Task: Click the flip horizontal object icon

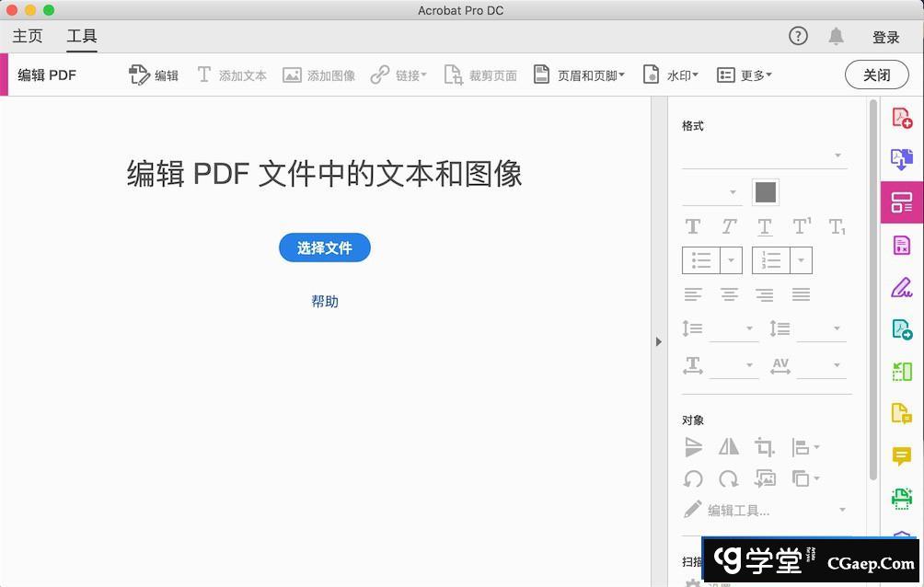Action: point(729,447)
